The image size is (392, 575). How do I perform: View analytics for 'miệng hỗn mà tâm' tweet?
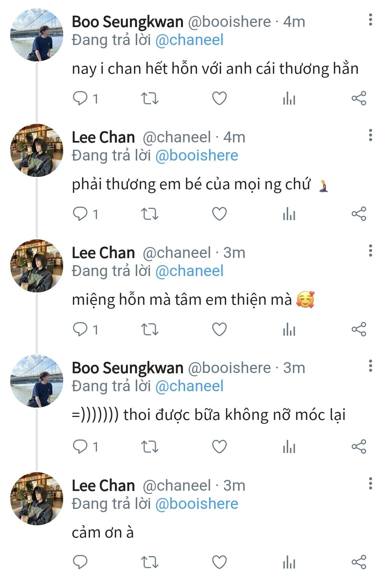[x=289, y=329]
